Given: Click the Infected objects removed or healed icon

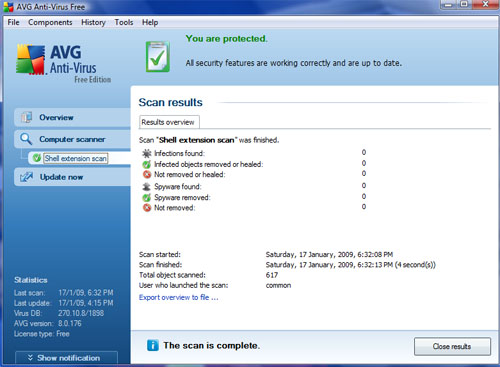Looking at the screenshot, I should click(x=147, y=164).
